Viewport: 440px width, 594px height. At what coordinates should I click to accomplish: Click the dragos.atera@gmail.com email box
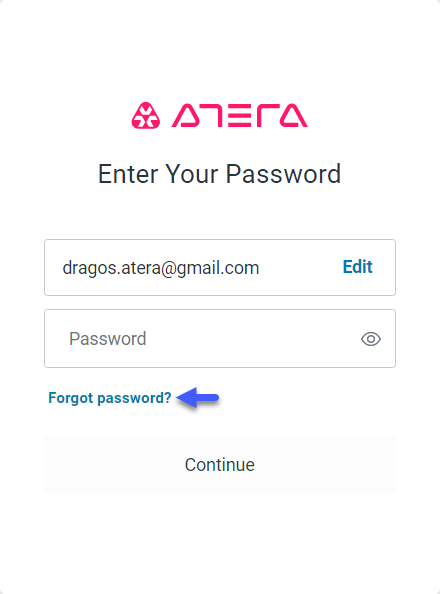pos(220,267)
